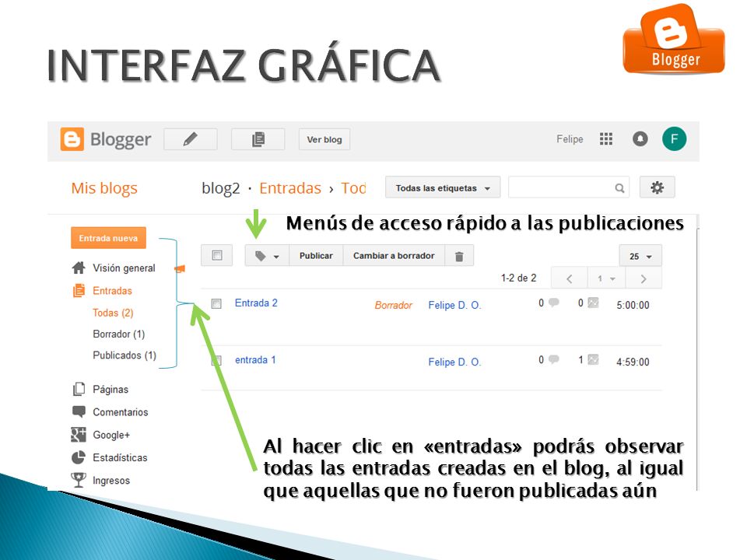Toggle the select-all posts checkbox

[217, 255]
